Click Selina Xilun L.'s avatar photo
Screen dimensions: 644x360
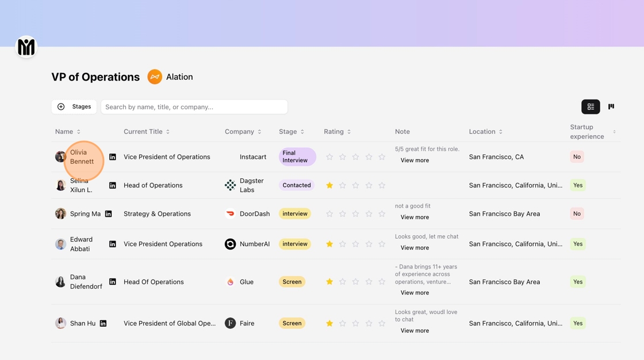pyautogui.click(x=60, y=185)
